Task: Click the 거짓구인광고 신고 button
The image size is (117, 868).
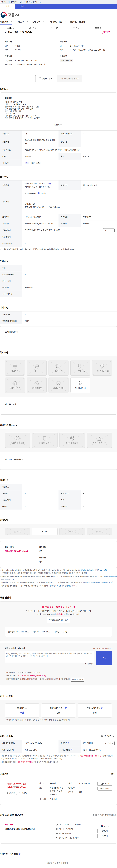Action: (x=108, y=736)
